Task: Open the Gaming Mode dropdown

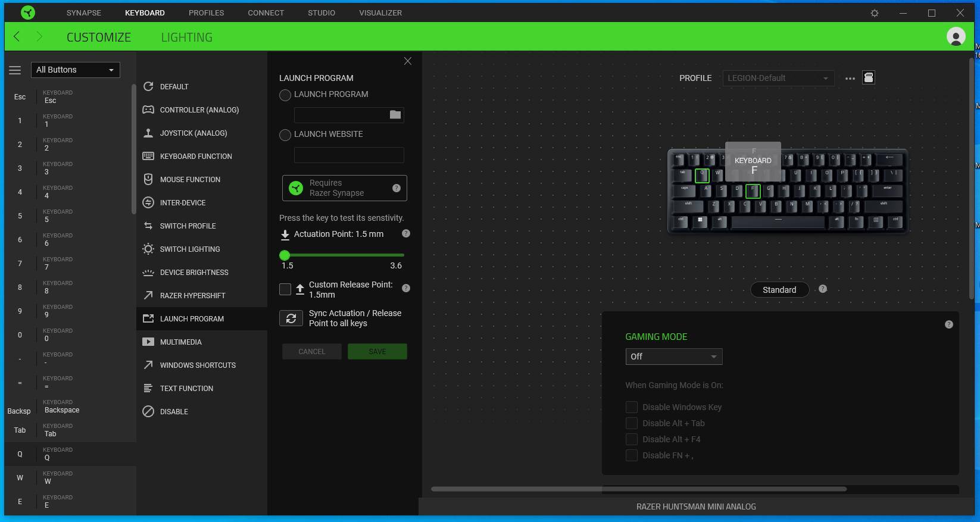Action: pyautogui.click(x=673, y=357)
